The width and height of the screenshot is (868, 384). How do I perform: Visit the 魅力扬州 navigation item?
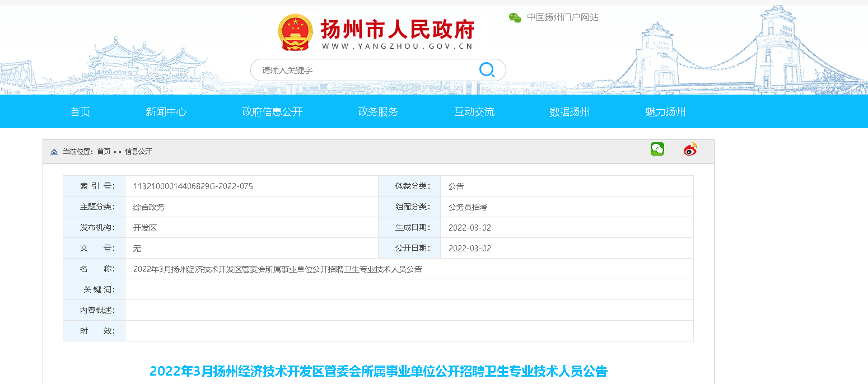pos(665,111)
